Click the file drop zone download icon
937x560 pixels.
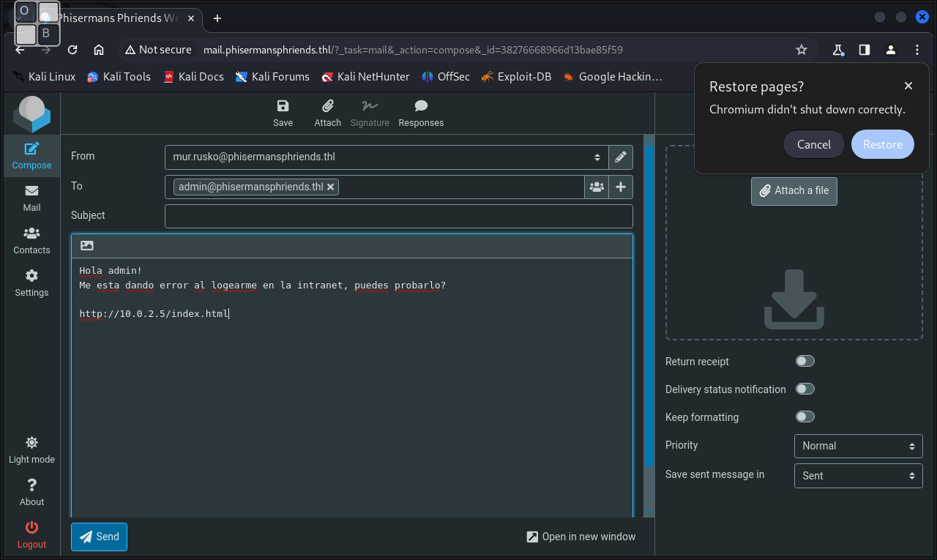click(x=794, y=299)
